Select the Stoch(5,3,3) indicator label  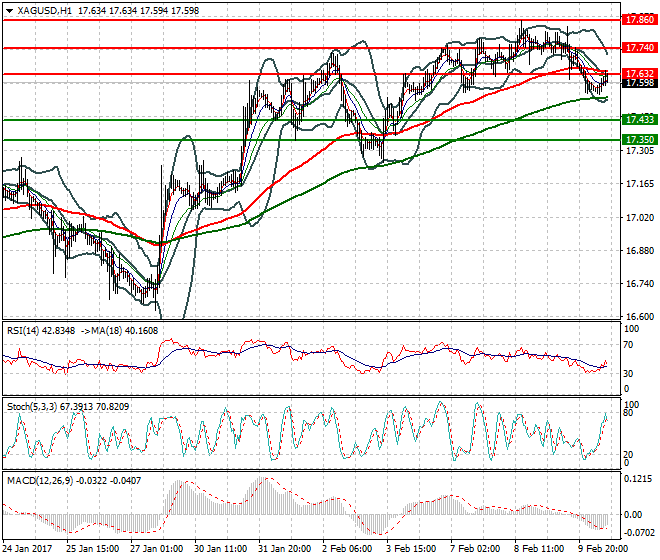pos(32,407)
